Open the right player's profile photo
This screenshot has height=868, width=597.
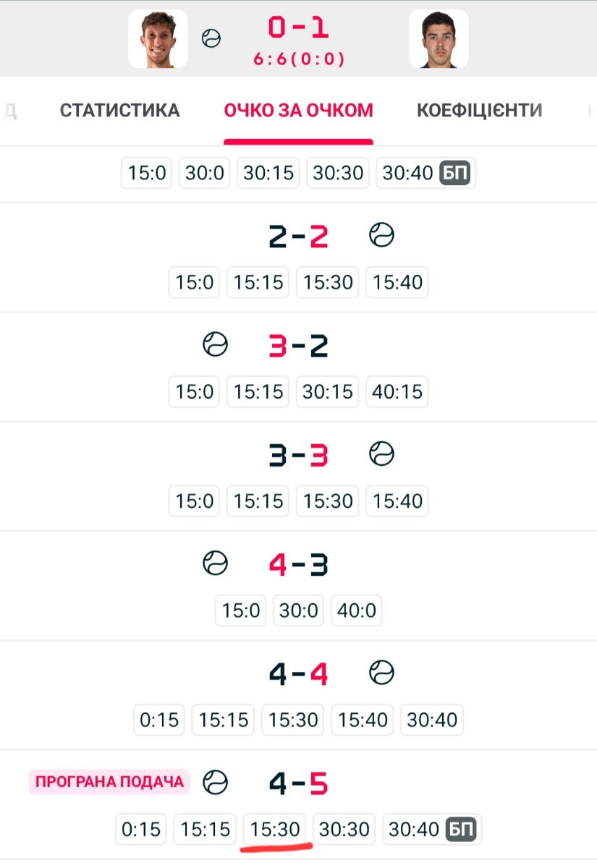[x=439, y=39]
